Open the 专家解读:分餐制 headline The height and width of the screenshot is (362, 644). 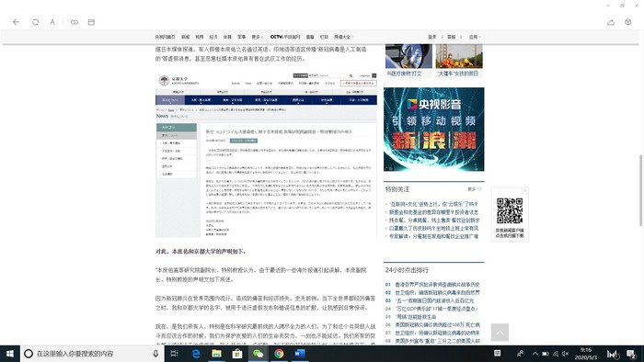point(433,236)
